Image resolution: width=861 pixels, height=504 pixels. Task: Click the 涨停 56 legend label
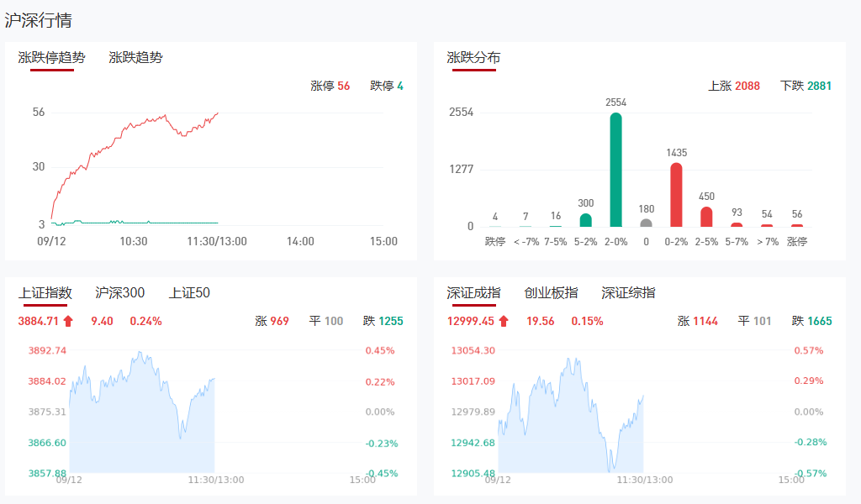click(330, 86)
